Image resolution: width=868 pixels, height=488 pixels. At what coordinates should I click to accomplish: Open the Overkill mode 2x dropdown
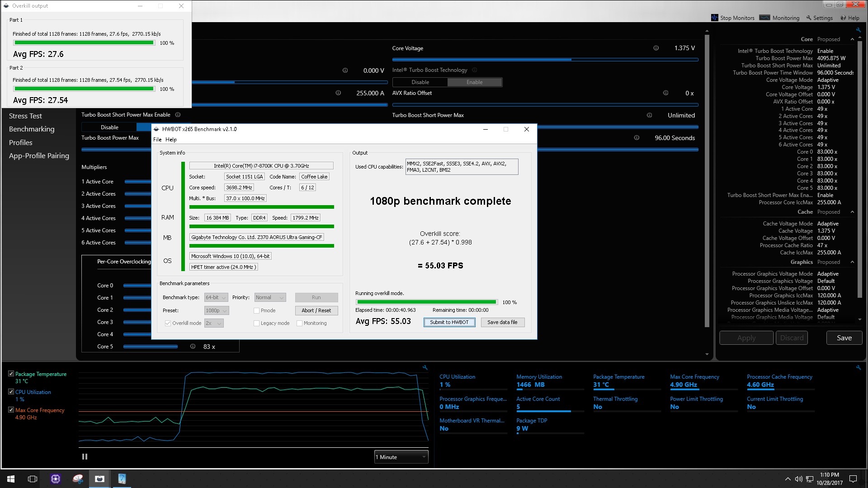(x=214, y=323)
